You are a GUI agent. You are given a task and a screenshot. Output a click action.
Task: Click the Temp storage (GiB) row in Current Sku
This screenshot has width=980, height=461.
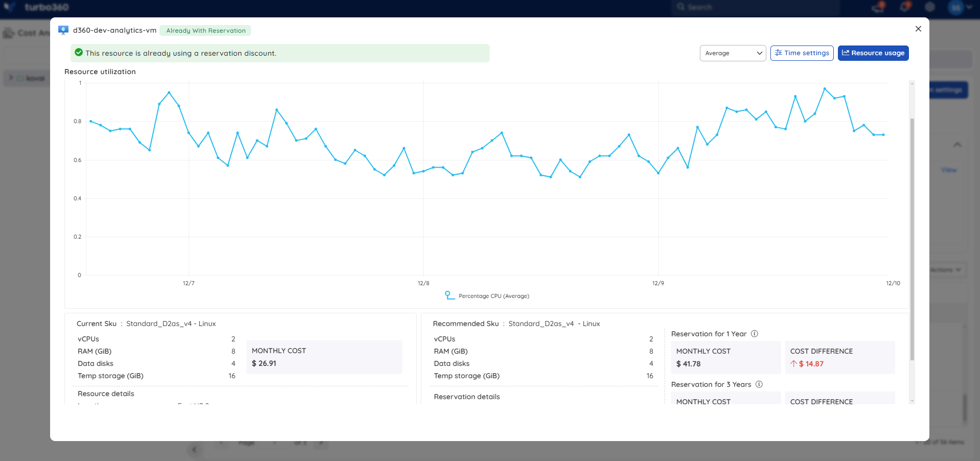(x=156, y=376)
